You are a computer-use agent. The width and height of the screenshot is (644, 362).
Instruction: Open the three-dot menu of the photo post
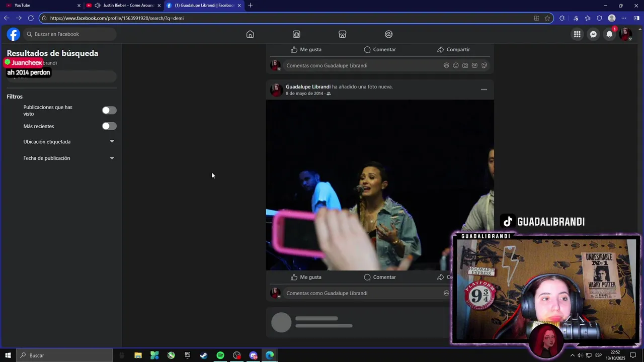pos(484,89)
